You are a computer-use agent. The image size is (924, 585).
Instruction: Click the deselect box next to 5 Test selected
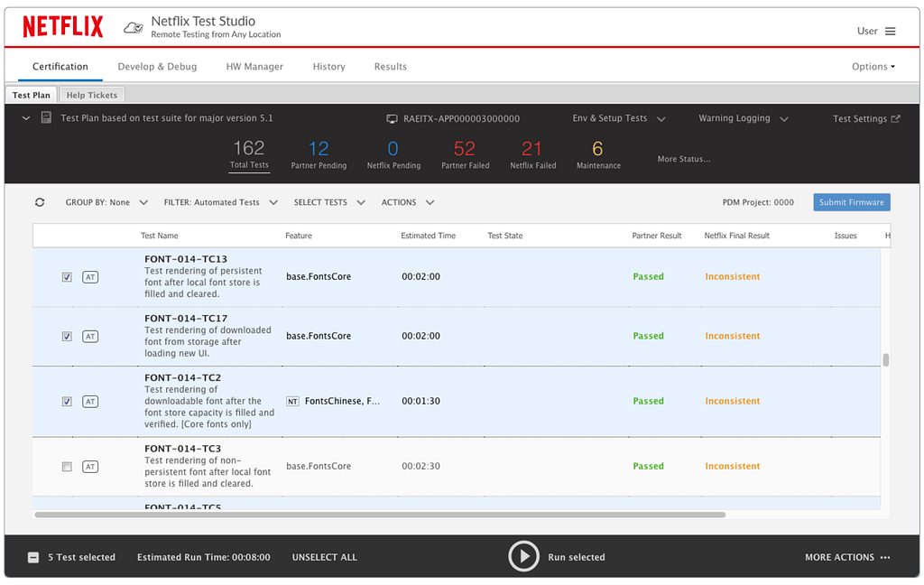33,557
